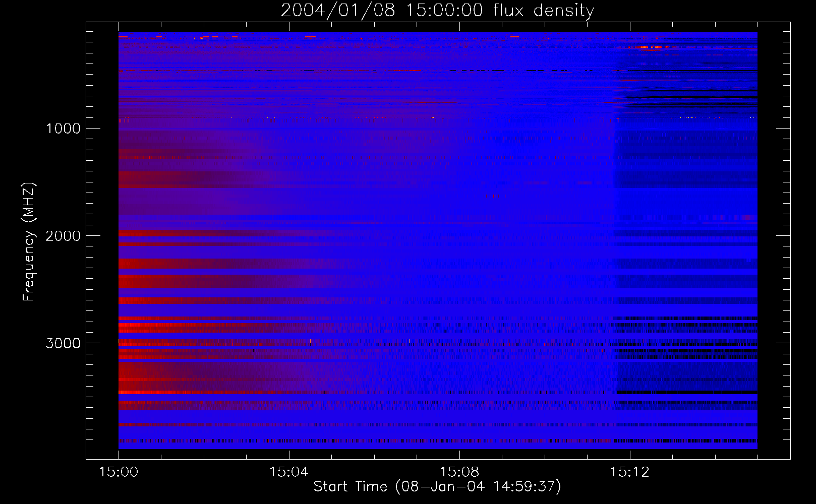
Task: Click the 2000 frequency tick label
Action: (x=63, y=236)
